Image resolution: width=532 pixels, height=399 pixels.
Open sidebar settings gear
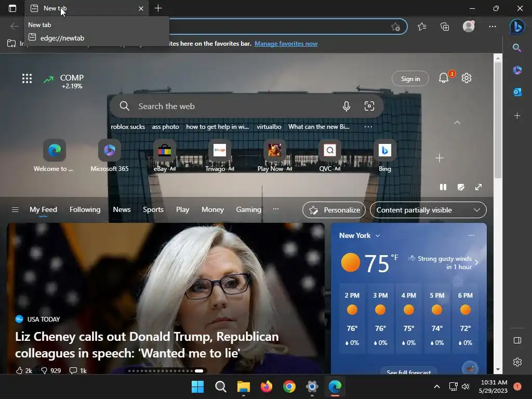[x=517, y=362]
